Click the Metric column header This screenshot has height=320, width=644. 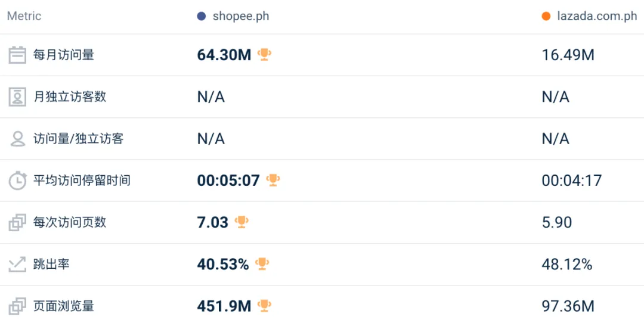point(24,17)
